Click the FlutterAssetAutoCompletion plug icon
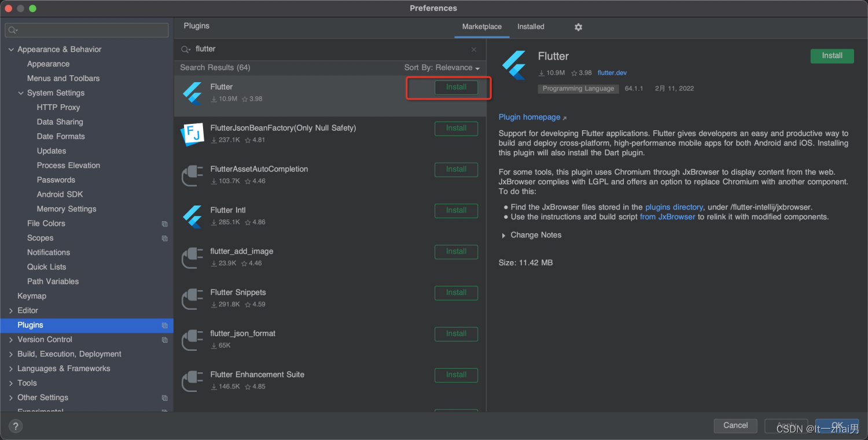 192,175
